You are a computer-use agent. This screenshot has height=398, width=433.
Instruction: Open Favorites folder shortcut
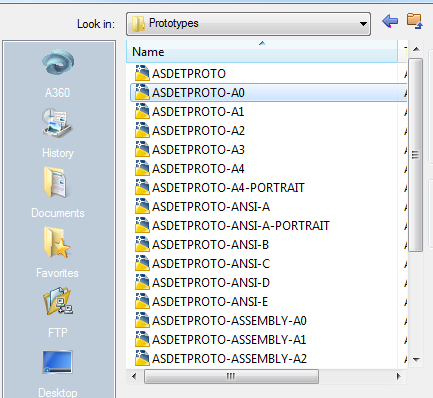(58, 253)
